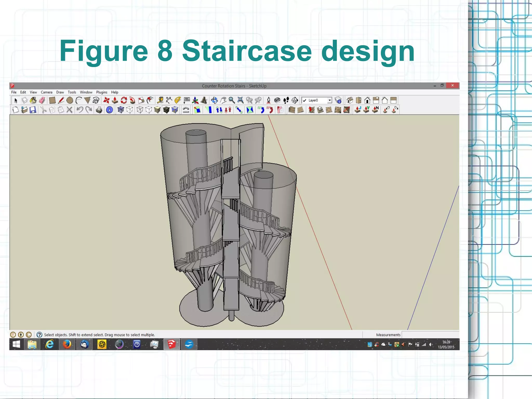Select the Look Around eye tool
The height and width of the screenshot is (399, 532).
click(277, 100)
